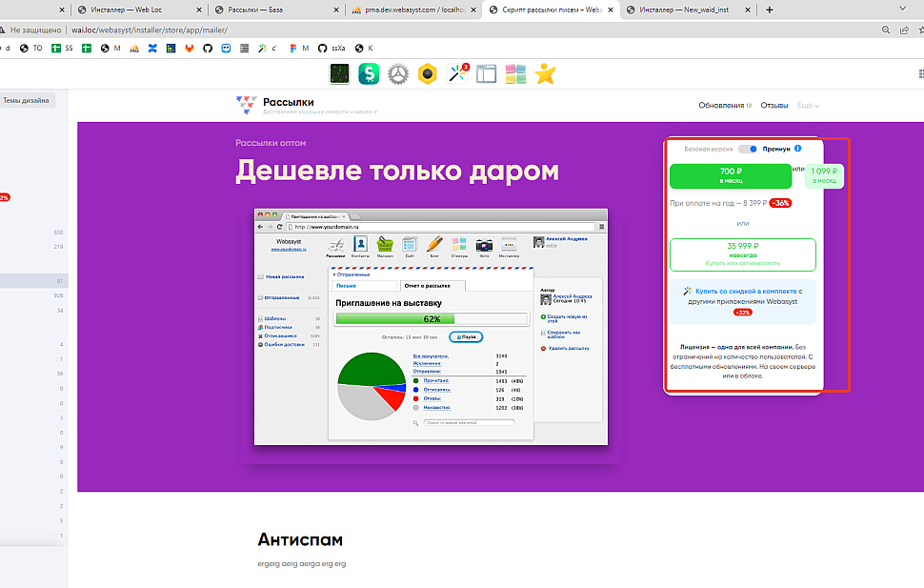Click the yellow star app icon
The height and width of the screenshot is (588, 924).
click(x=545, y=73)
